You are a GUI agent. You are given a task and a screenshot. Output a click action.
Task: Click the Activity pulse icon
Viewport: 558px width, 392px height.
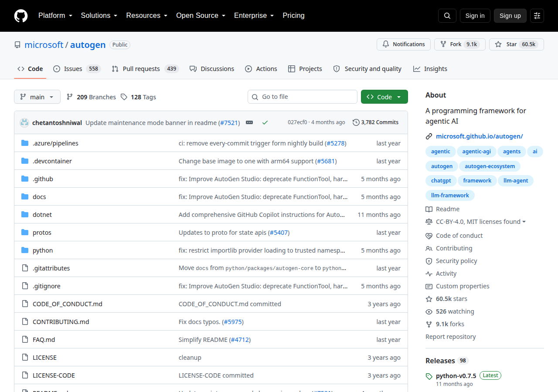[x=429, y=274]
